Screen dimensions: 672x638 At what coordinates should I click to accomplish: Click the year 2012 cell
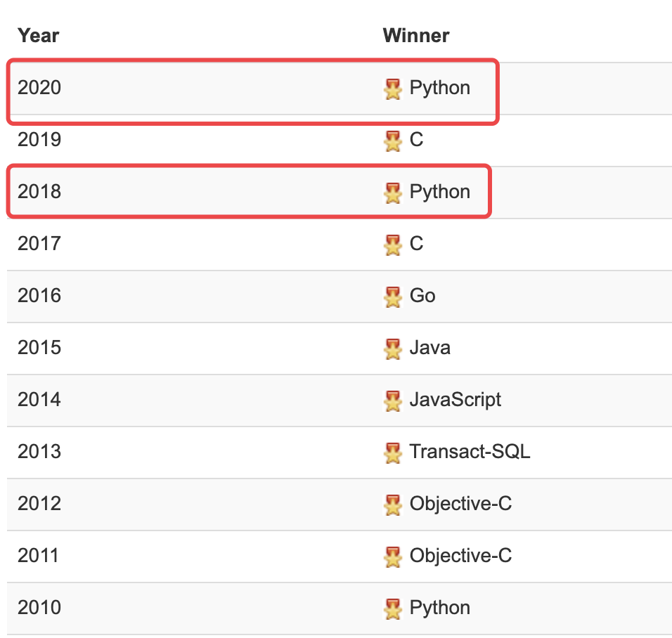click(x=39, y=504)
